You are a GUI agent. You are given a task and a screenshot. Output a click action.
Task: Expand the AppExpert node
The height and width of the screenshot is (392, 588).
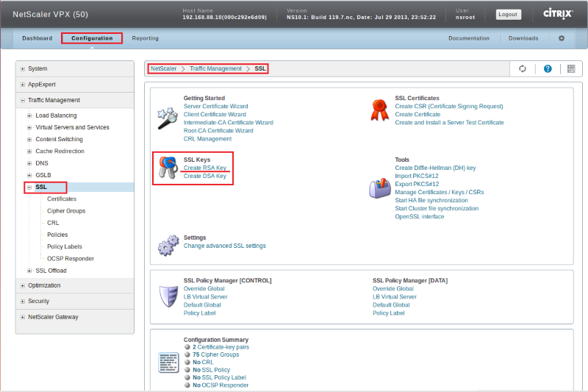[23, 85]
